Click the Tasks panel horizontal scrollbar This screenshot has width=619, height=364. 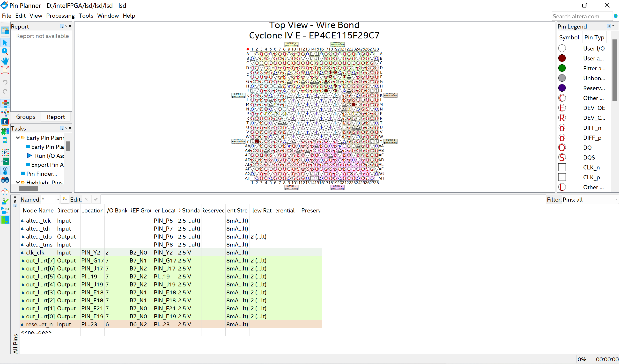pos(29,188)
